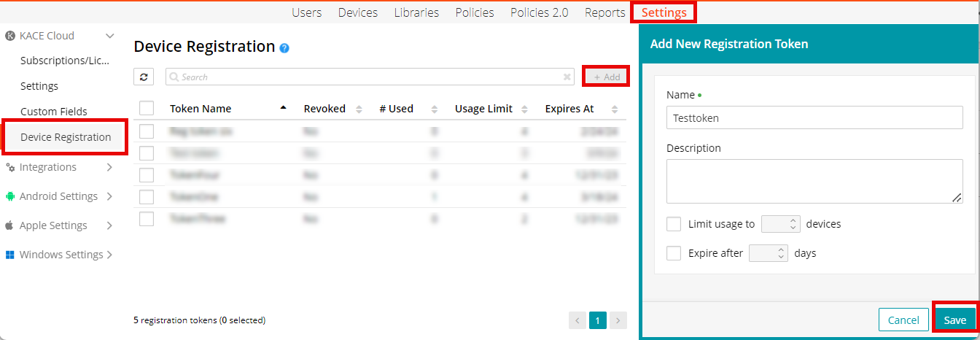Collapse the KACE Cloud section
Screen dimensions: 980x340
click(x=109, y=36)
